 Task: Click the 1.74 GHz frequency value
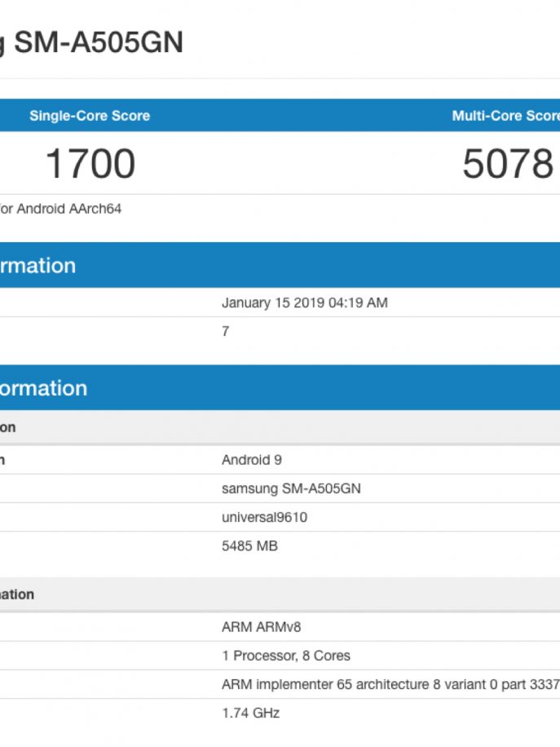click(250, 713)
